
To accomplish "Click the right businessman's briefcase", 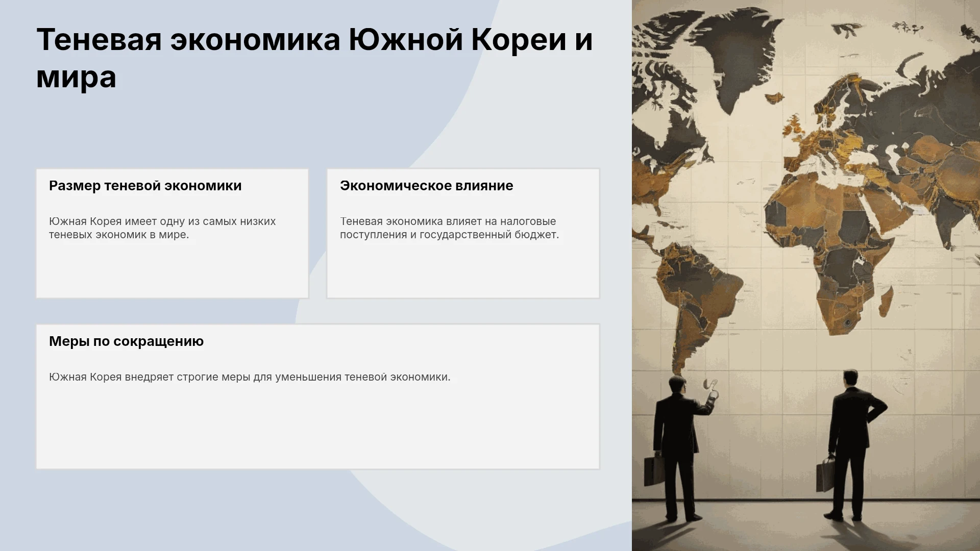I will coord(825,474).
